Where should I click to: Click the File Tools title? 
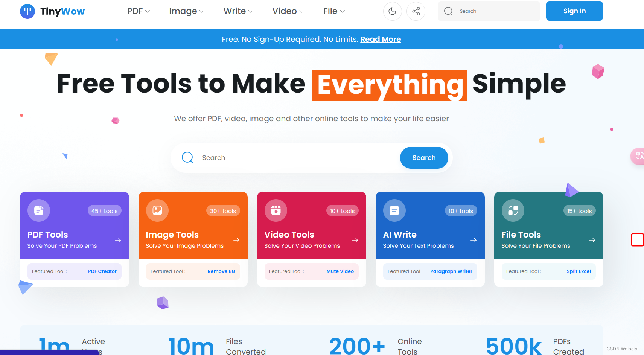(x=521, y=235)
